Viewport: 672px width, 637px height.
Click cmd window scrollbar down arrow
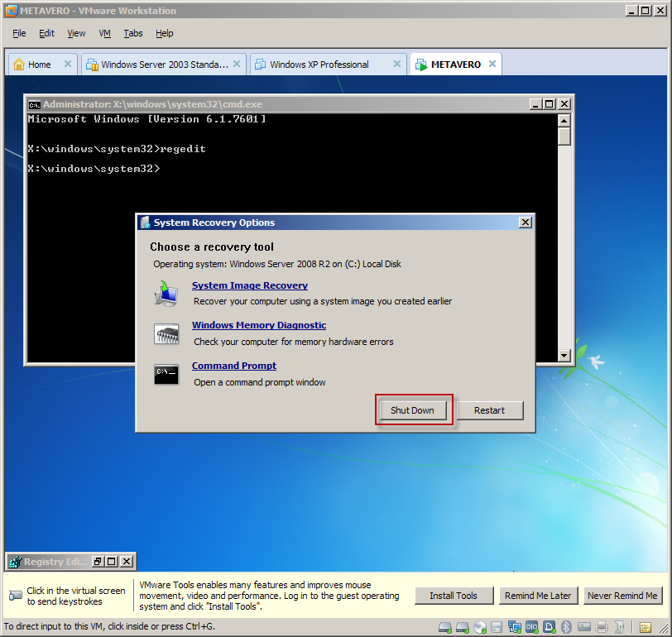(x=564, y=355)
